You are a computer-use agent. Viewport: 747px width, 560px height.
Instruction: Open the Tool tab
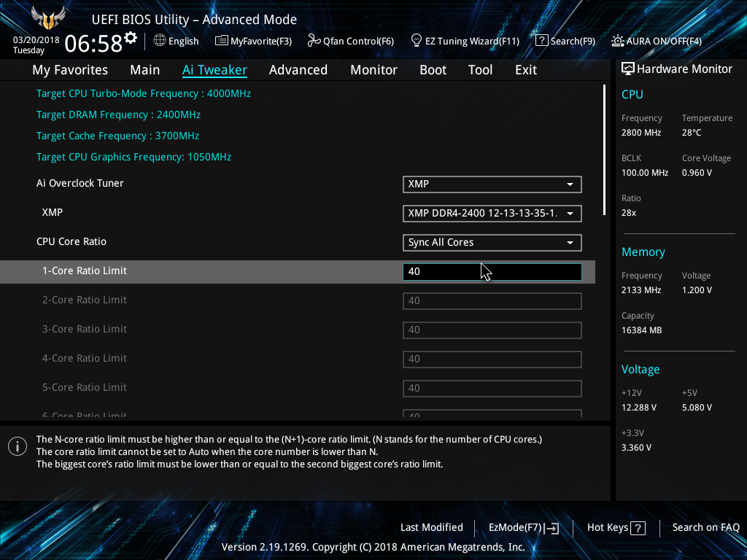click(x=480, y=70)
